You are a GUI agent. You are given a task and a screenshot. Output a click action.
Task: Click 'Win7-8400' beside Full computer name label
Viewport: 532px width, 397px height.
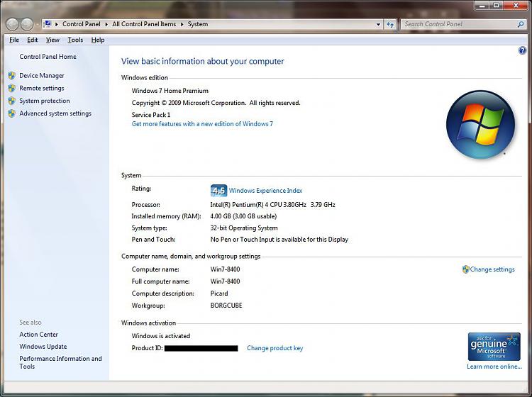(x=226, y=281)
